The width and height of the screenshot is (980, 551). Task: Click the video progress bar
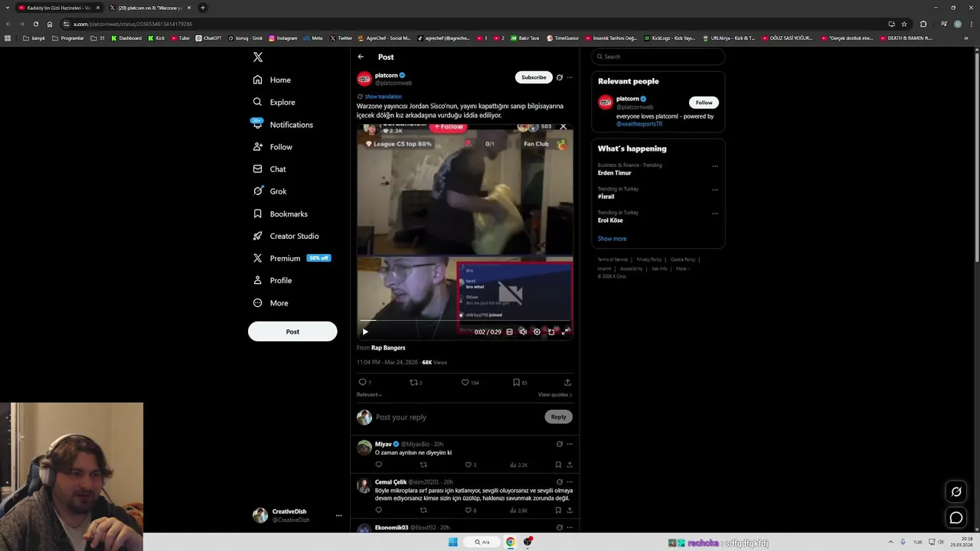click(465, 321)
